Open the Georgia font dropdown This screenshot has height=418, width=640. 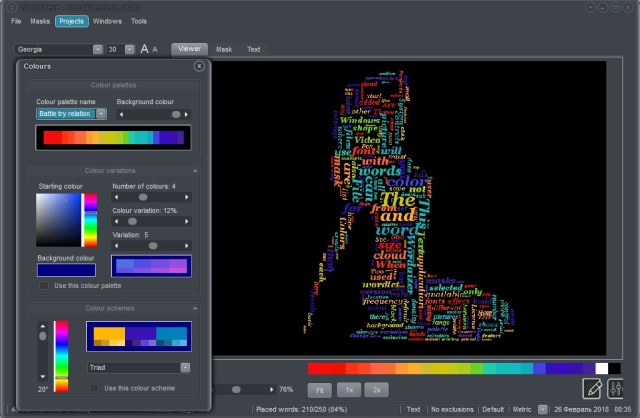97,49
